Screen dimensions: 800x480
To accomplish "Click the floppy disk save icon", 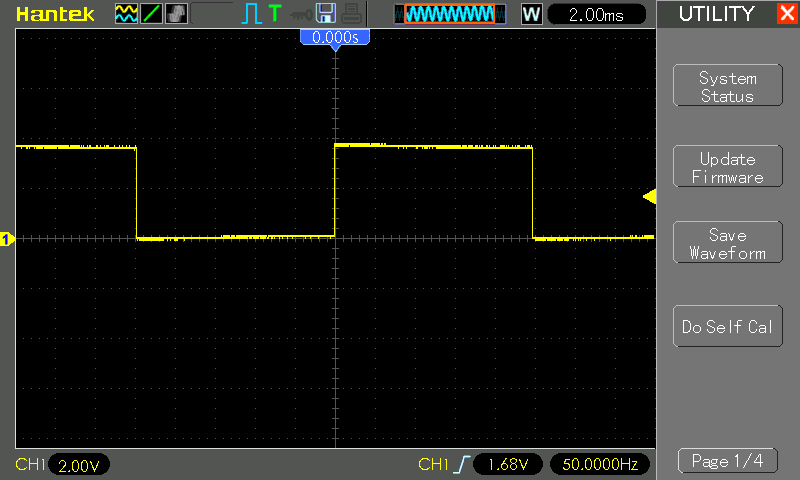I will pos(325,14).
